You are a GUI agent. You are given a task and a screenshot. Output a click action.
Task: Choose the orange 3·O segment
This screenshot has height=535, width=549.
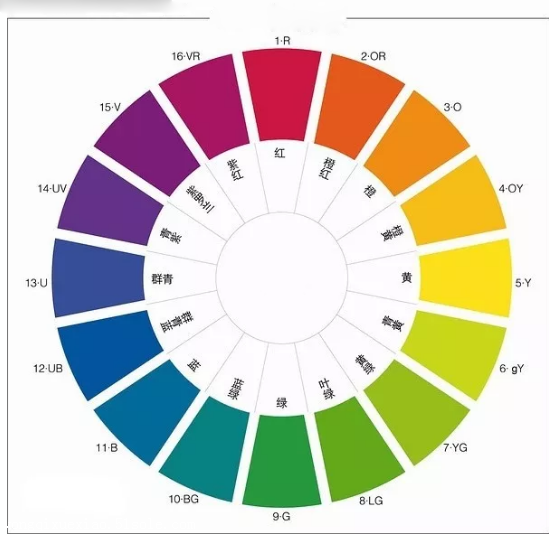[417, 144]
